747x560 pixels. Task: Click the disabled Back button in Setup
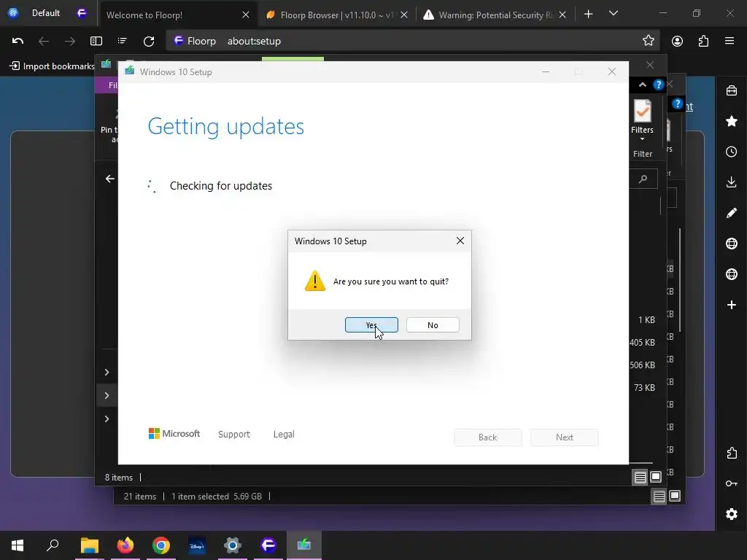[488, 437]
